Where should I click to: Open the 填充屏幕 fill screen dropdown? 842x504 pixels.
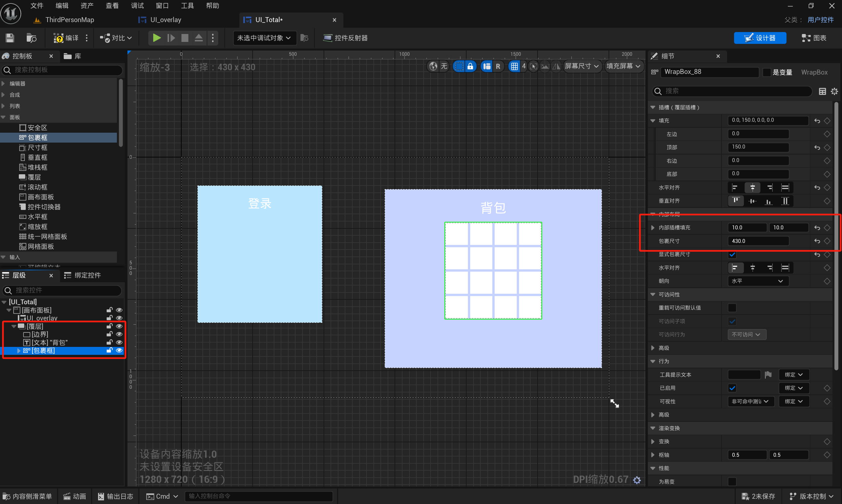pyautogui.click(x=623, y=66)
